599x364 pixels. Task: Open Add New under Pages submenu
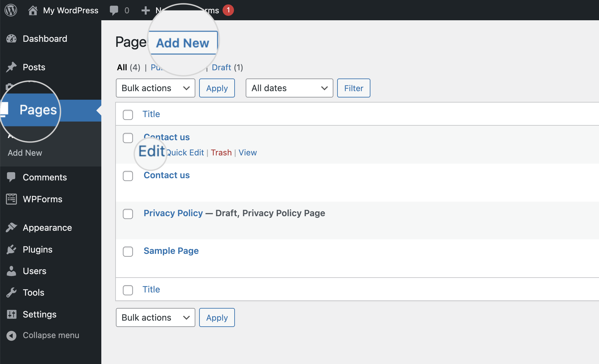[25, 153]
